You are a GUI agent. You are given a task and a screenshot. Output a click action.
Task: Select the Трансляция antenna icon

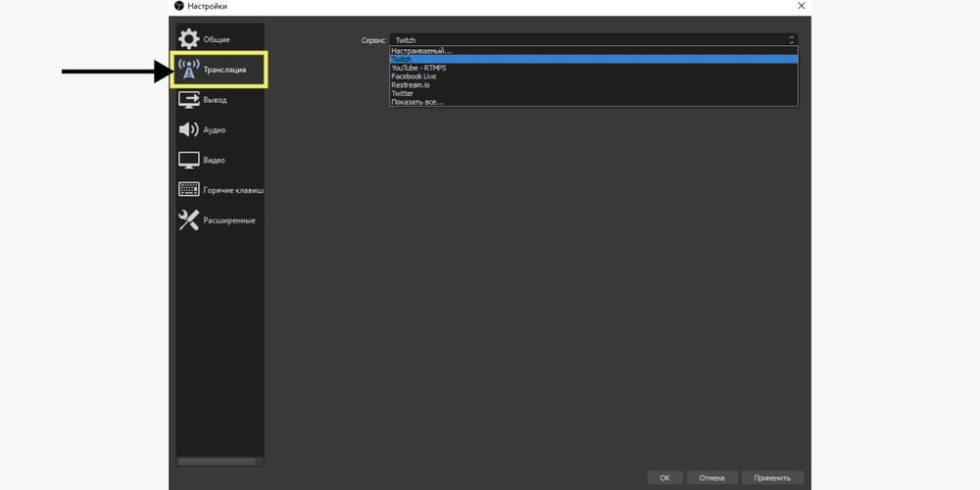(189, 70)
